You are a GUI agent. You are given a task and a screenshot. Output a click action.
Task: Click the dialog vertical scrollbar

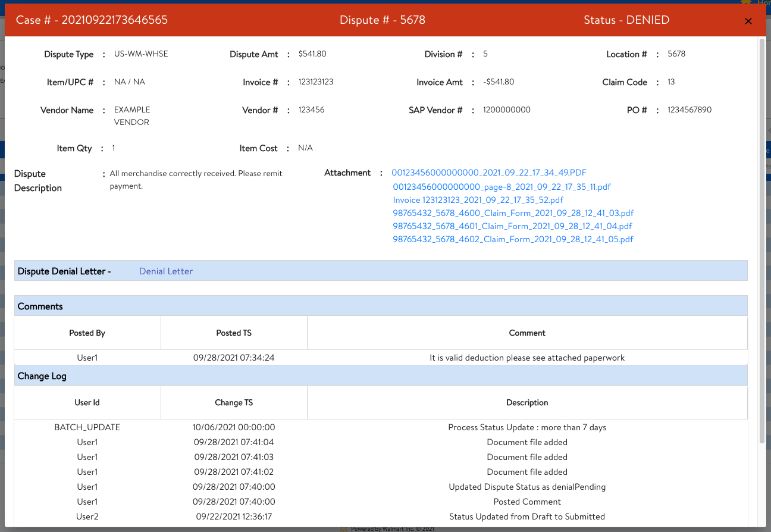[x=762, y=241]
